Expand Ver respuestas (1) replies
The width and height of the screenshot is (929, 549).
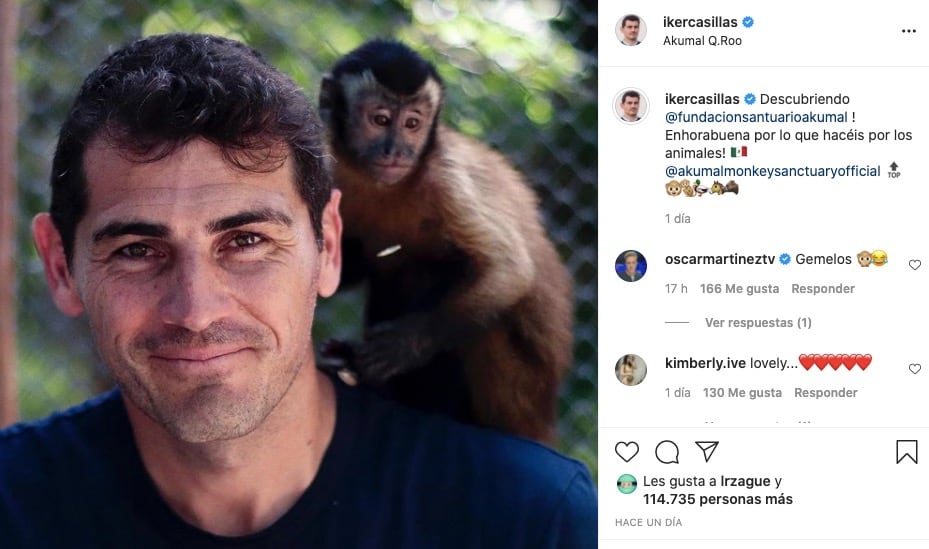[x=758, y=323]
